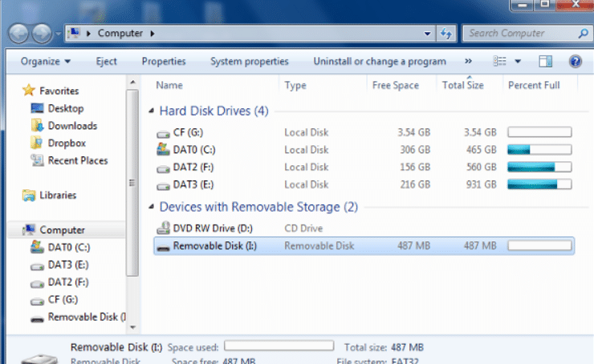The height and width of the screenshot is (364, 594).
Task: Expand the arrow after Computer in address bar
Action: (x=153, y=34)
